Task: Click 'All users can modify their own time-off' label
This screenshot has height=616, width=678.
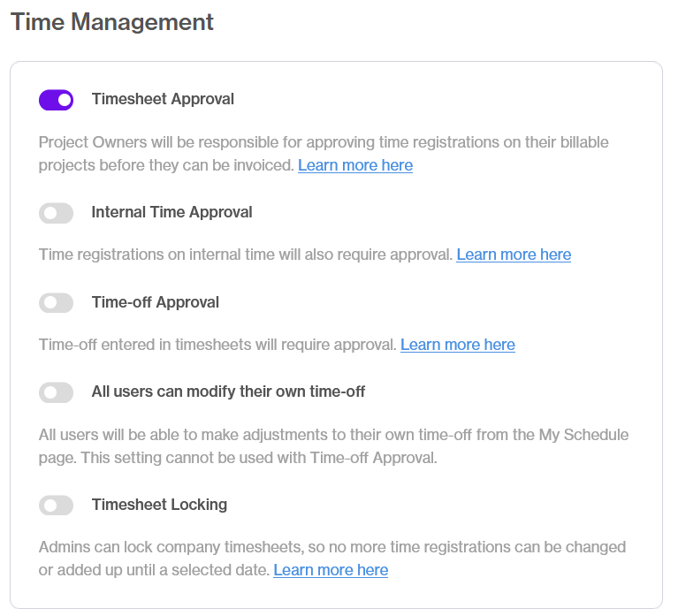Action: [x=228, y=392]
